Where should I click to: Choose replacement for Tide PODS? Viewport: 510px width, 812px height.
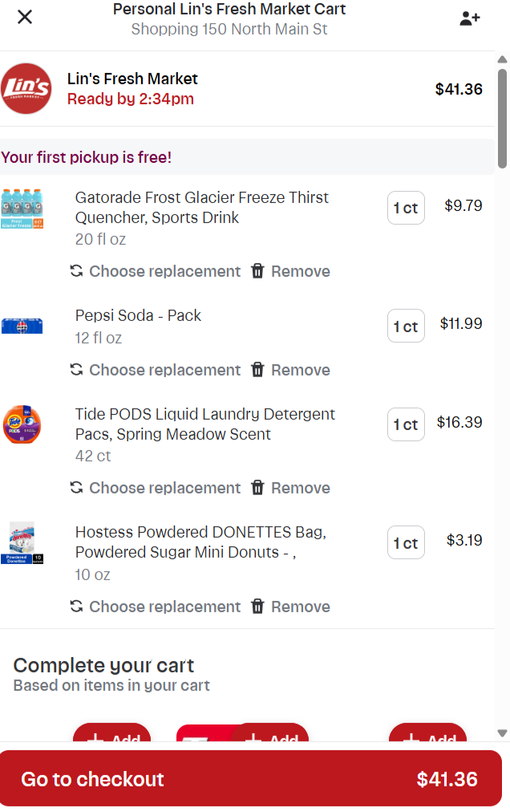pos(156,488)
